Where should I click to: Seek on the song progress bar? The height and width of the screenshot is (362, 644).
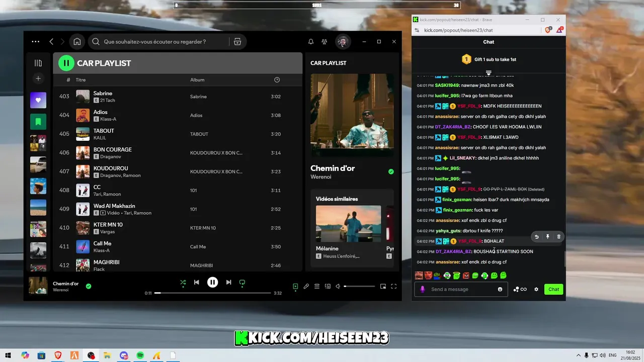point(213,293)
